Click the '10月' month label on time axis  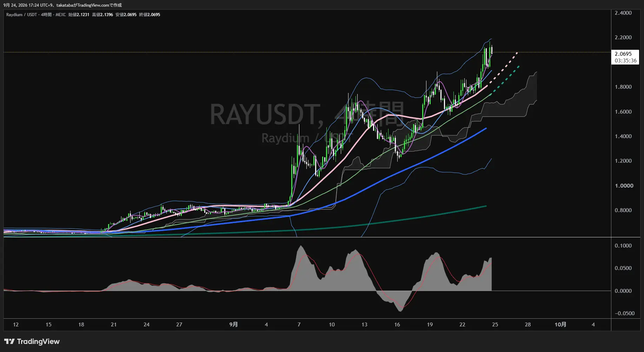[560, 325]
